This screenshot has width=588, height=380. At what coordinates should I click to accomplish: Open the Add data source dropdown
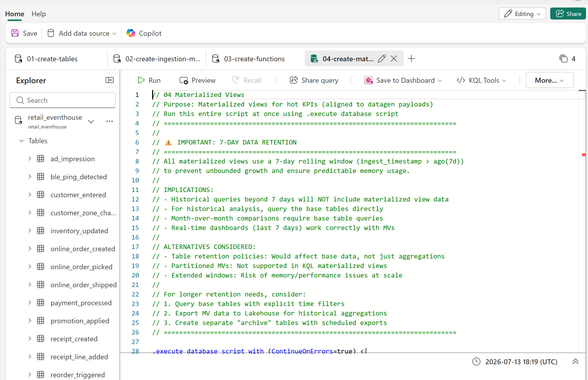82,33
